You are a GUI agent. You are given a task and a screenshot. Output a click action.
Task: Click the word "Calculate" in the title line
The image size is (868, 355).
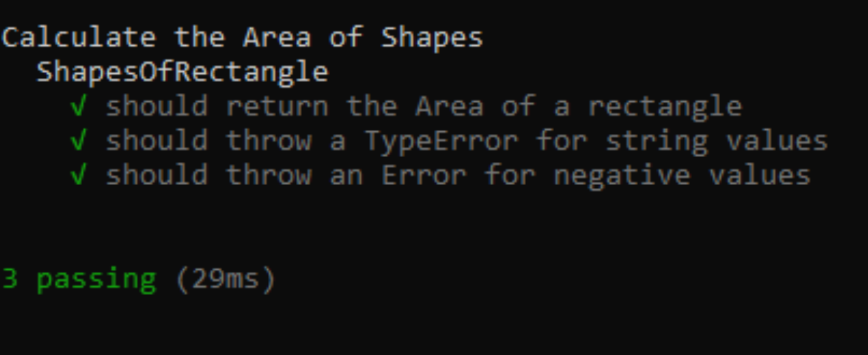79,38
